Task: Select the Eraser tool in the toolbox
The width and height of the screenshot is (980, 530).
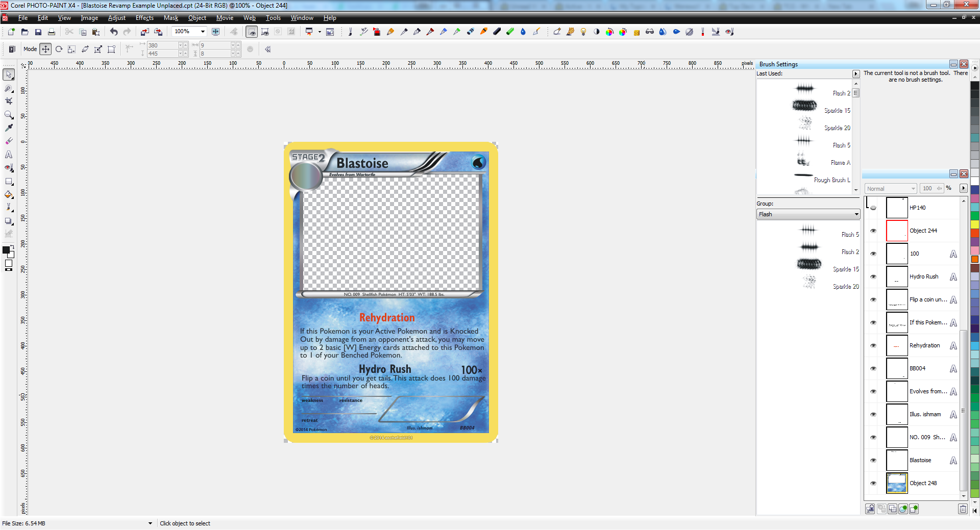Action: coord(9,141)
